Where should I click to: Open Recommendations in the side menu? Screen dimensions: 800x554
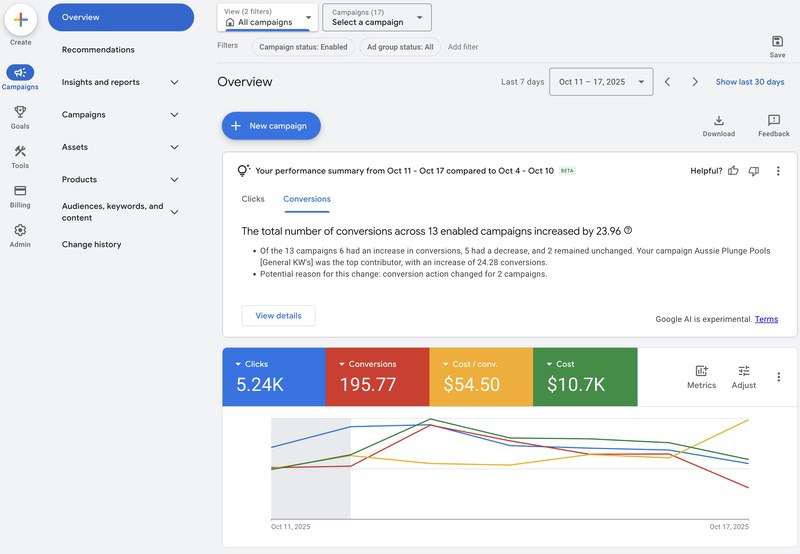click(x=98, y=50)
